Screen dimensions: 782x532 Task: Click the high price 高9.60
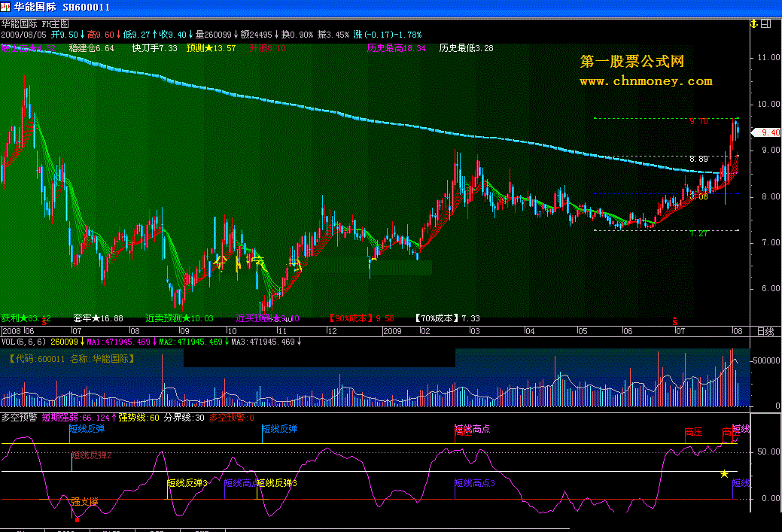tap(101, 35)
